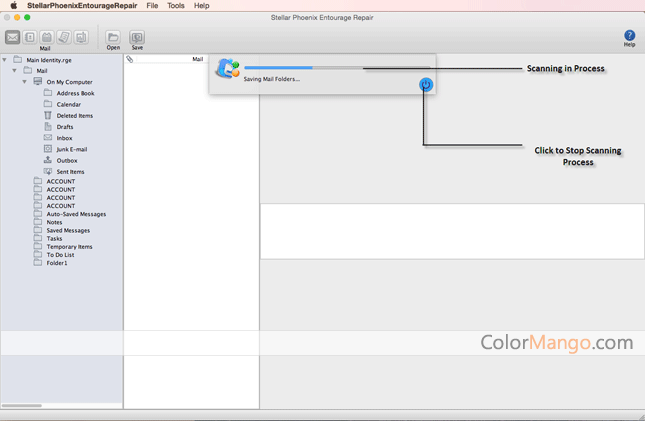This screenshot has width=645, height=421.
Task: Open the File menu
Action: pos(152,5)
